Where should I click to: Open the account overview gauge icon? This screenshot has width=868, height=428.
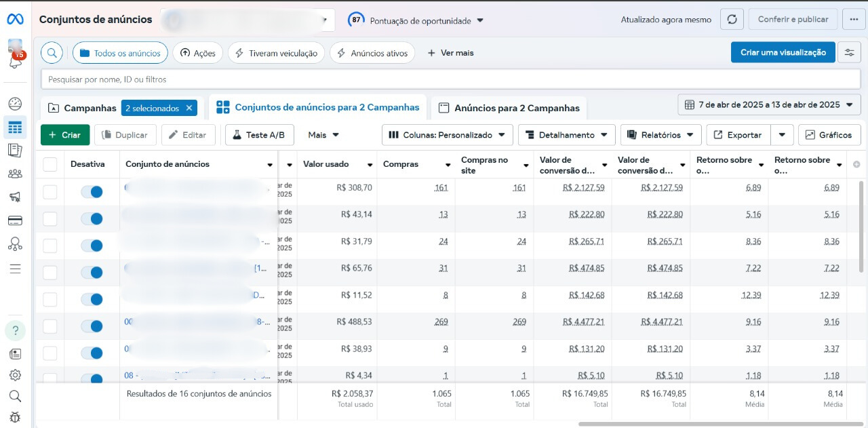15,104
